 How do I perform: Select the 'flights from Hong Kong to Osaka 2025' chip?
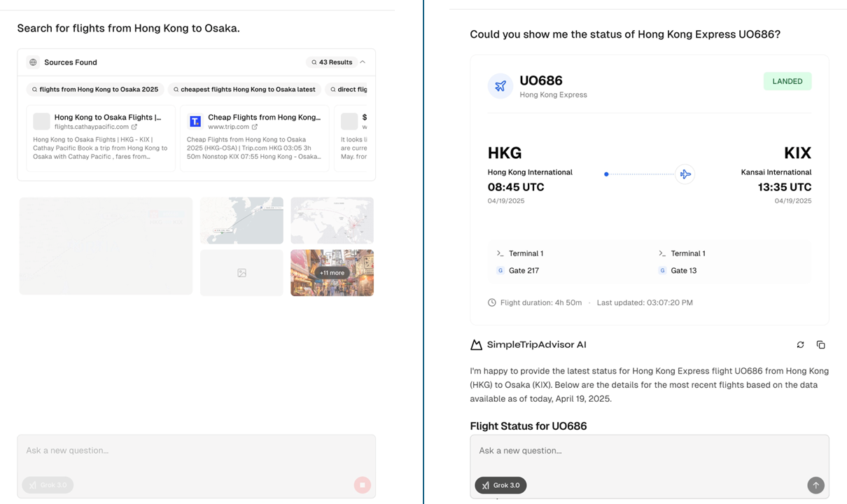(x=95, y=90)
